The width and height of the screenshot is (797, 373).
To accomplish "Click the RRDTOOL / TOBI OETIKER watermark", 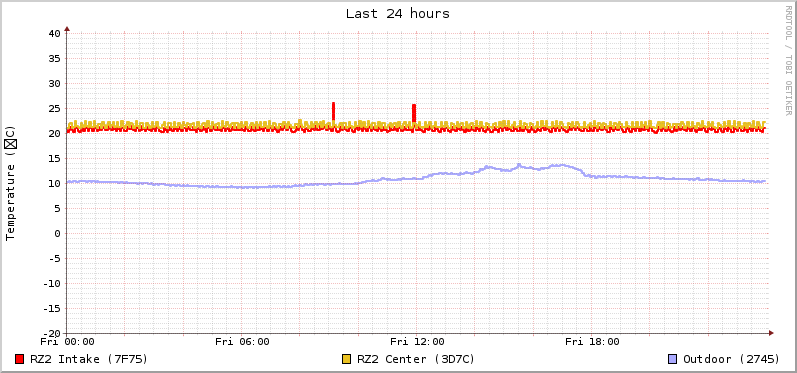I will point(788,60).
